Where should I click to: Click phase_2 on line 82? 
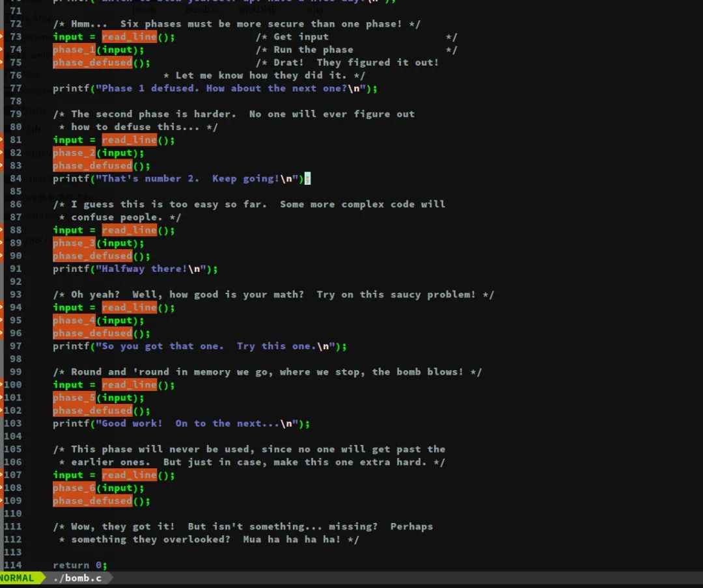(74, 153)
